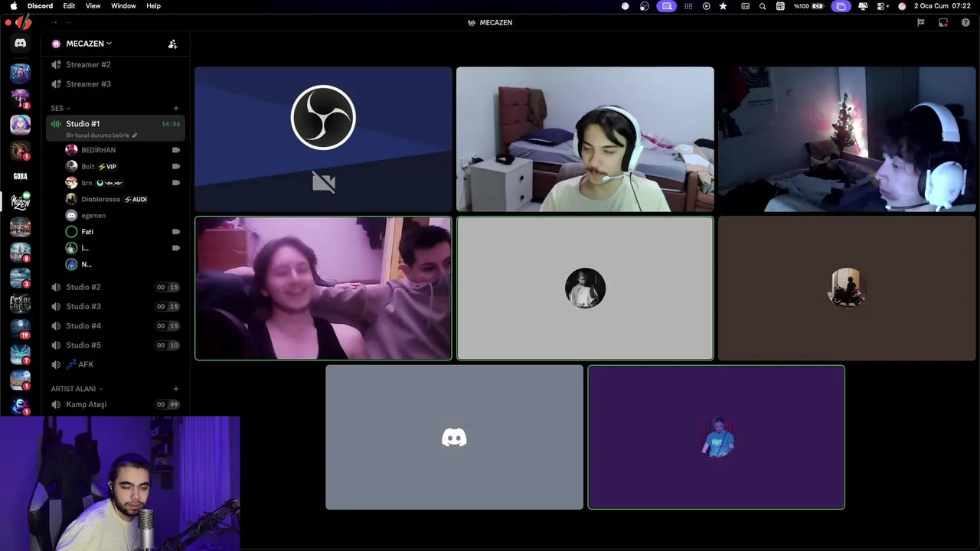
Task: Join the AFK voice channel
Action: pos(115,365)
